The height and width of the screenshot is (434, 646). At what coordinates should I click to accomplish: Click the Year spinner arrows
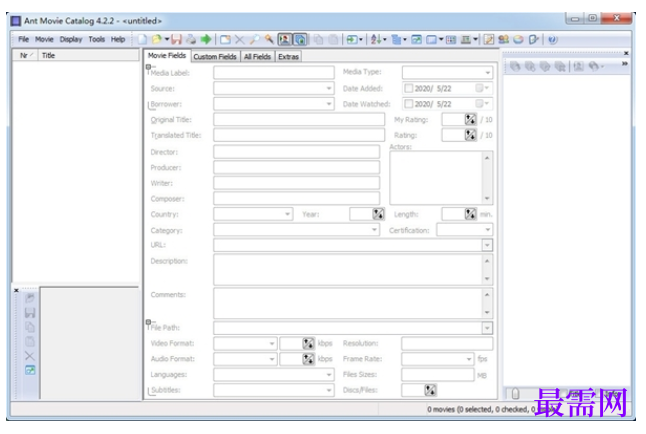pyautogui.click(x=378, y=214)
